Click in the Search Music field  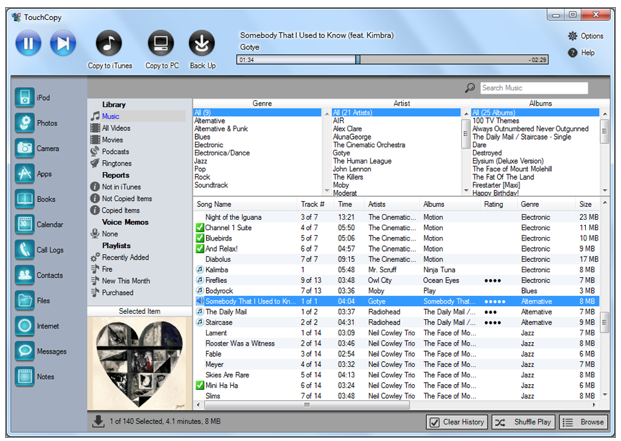click(x=534, y=88)
